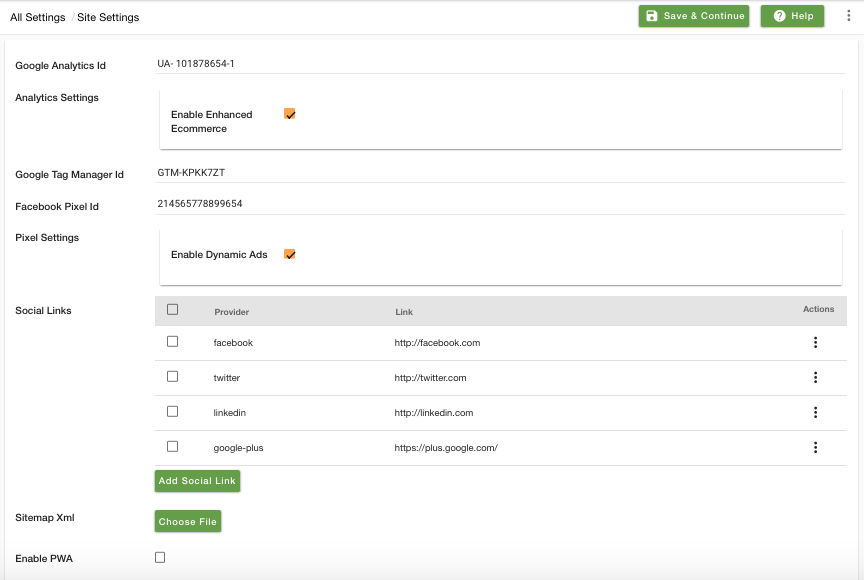The height and width of the screenshot is (580, 864).
Task: Click the Save & Continue button
Action: (x=694, y=16)
